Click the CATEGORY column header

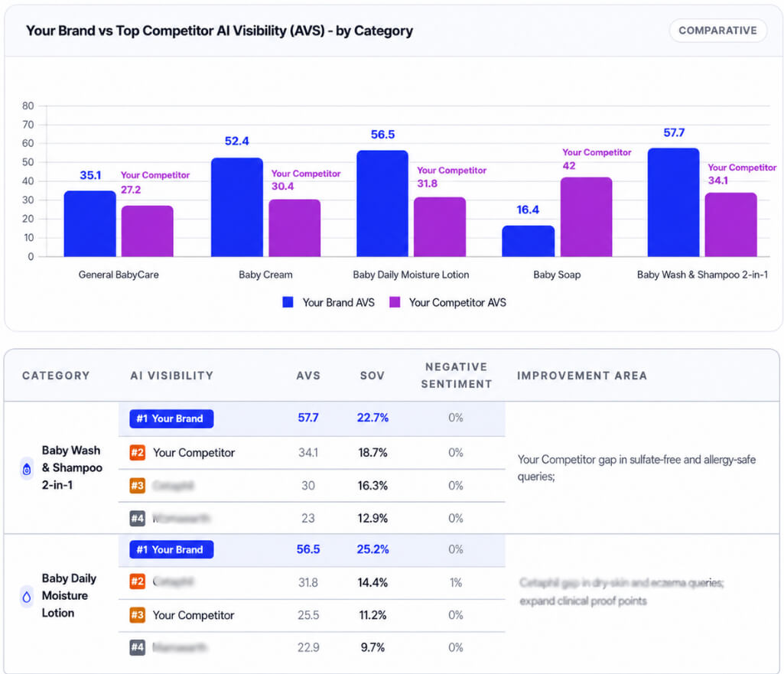pos(56,376)
